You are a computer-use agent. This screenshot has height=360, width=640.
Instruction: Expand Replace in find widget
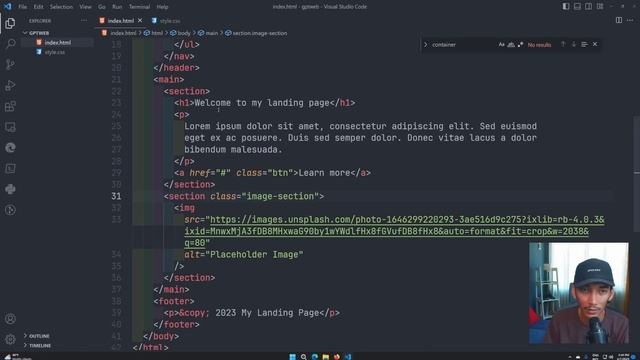[x=425, y=44]
